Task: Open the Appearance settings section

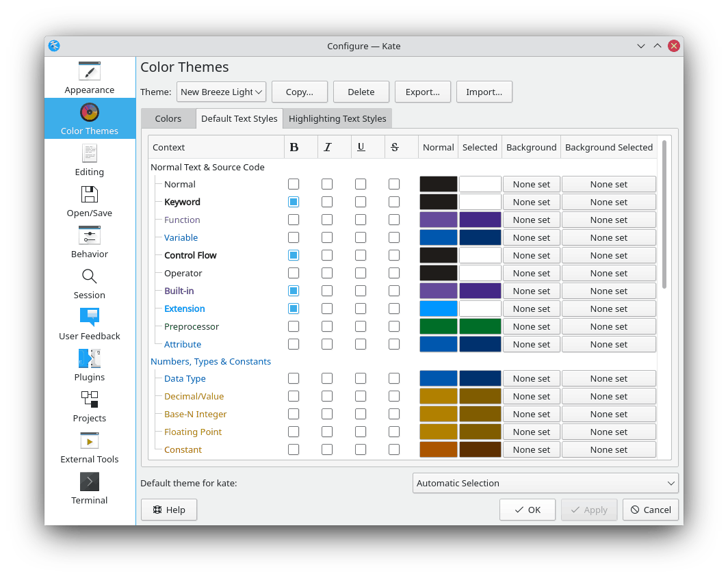Action: (90, 77)
